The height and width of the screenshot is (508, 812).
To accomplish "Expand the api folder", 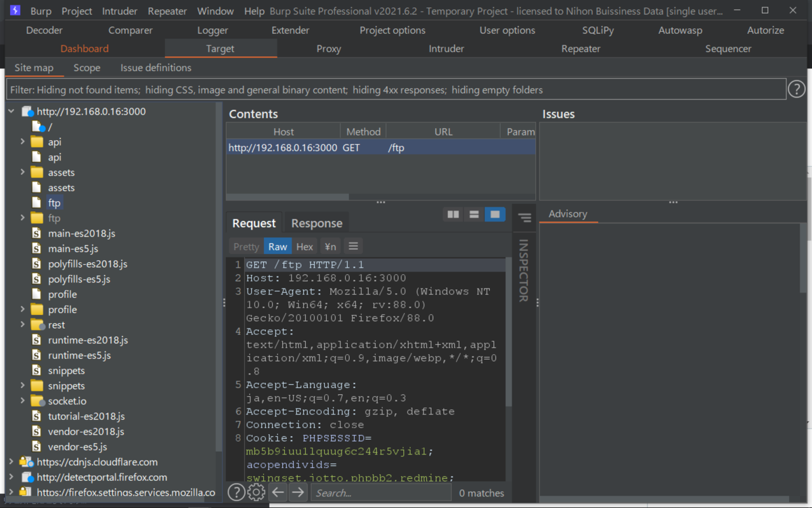I will (x=22, y=142).
